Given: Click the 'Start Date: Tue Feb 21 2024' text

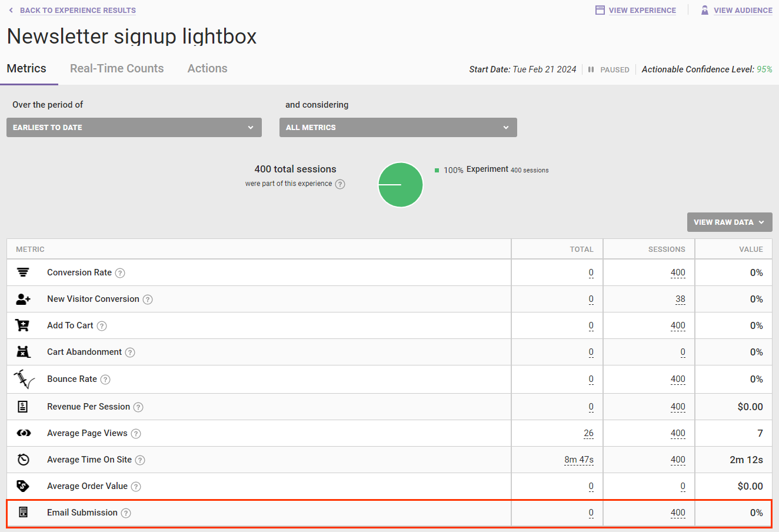Looking at the screenshot, I should click(522, 69).
